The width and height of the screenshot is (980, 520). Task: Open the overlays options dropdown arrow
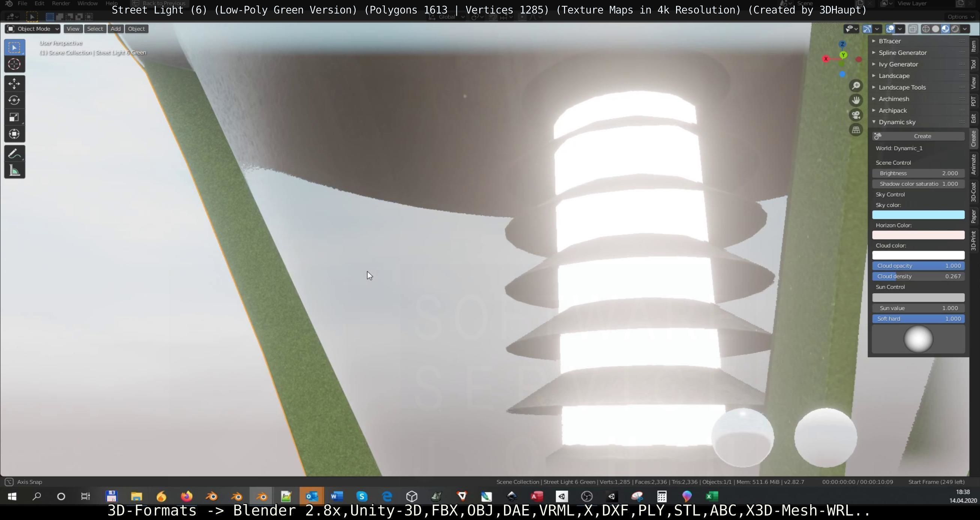click(x=900, y=29)
